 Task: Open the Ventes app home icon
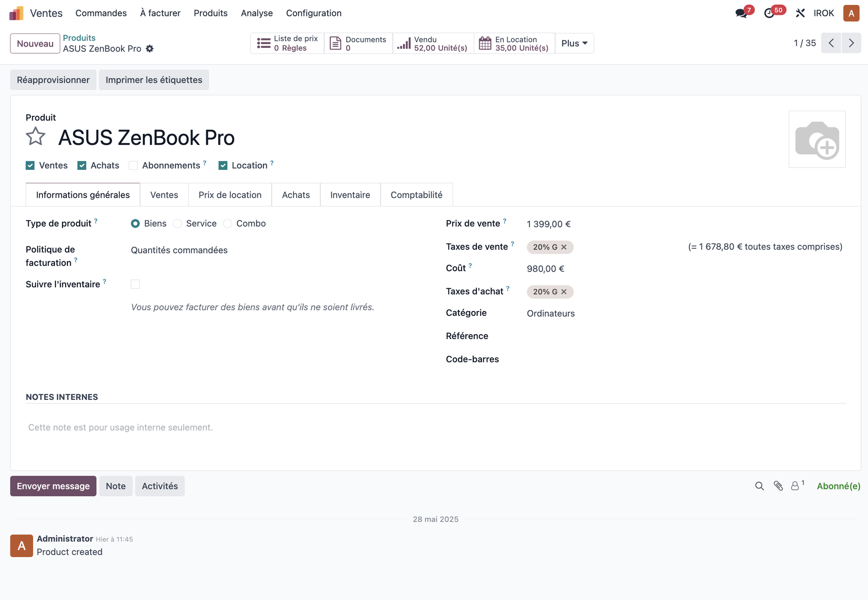click(x=16, y=13)
